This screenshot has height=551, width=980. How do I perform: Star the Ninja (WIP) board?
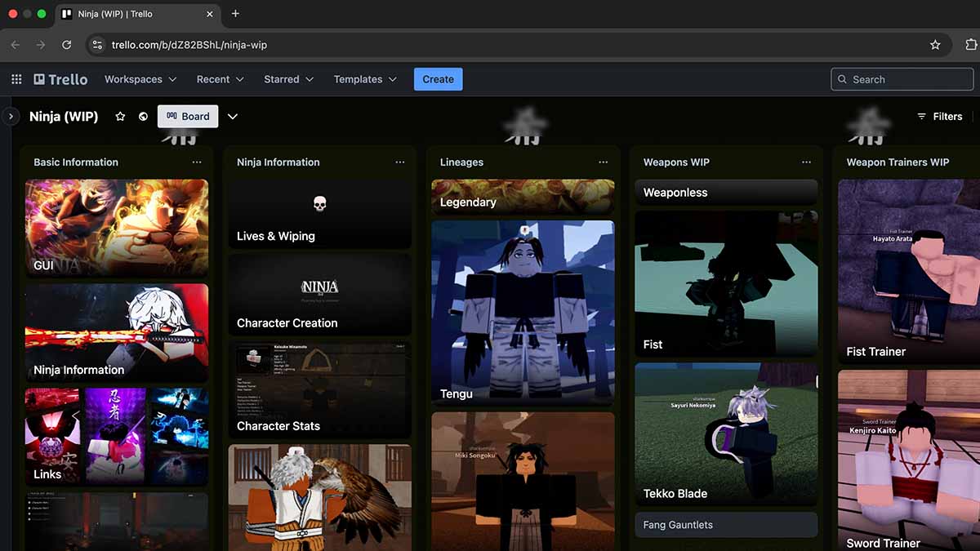[120, 117]
